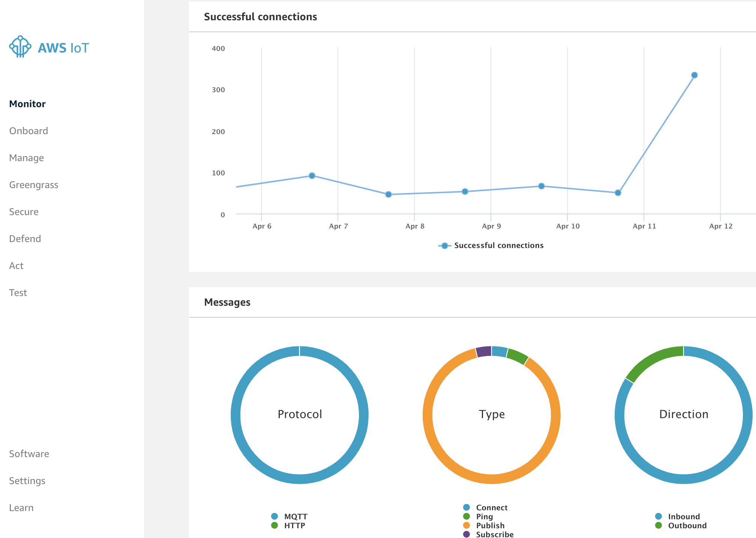The image size is (756, 538).
Task: Click the blue Inbound segment in Direction donut
Action: 684,479
